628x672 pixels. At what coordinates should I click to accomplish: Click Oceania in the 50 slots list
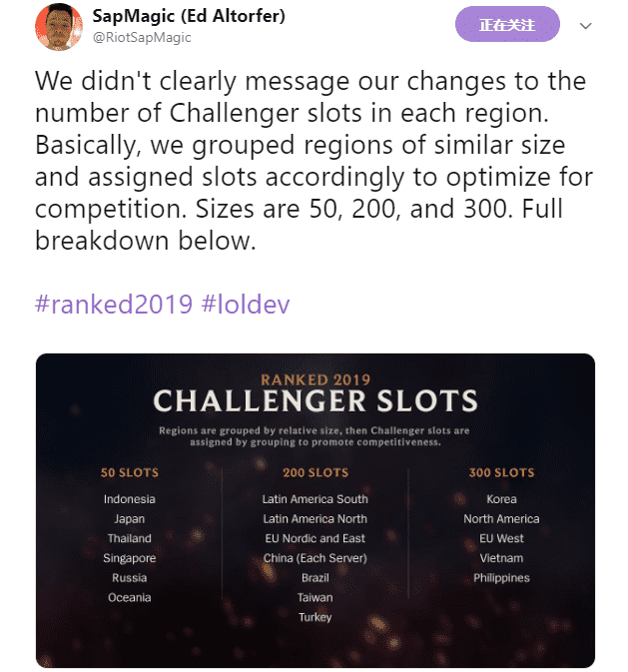(130, 597)
